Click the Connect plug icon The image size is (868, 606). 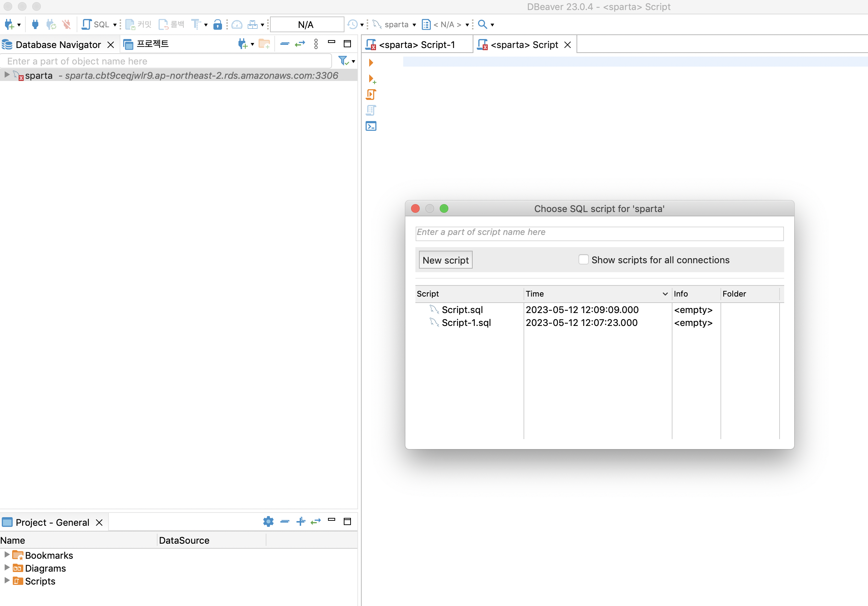click(35, 25)
